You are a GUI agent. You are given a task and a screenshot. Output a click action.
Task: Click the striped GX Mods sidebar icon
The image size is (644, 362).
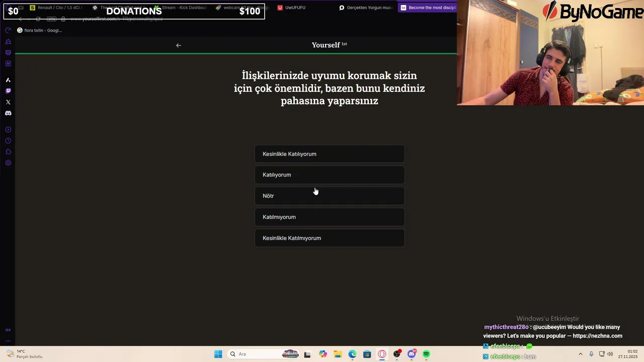pos(8,52)
